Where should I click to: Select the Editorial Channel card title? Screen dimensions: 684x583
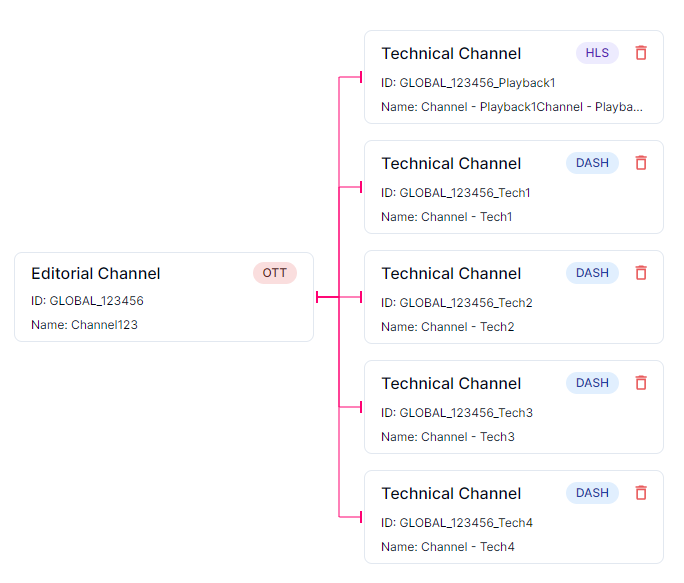(96, 274)
